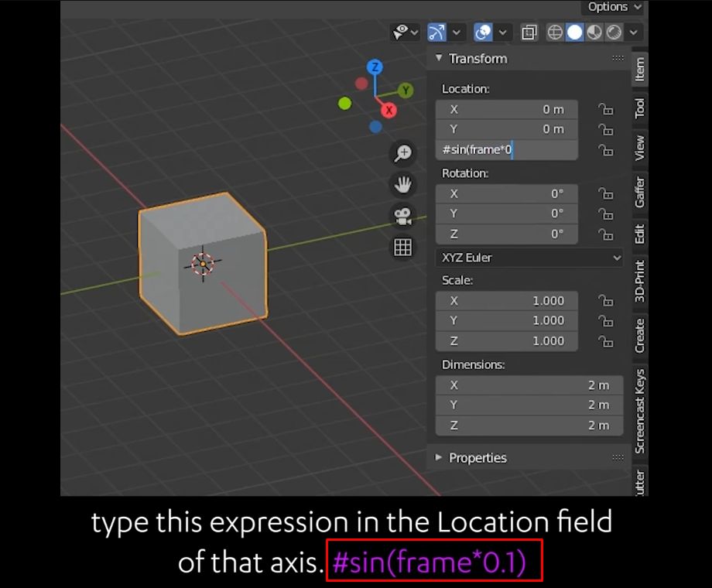The width and height of the screenshot is (712, 588).
Task: Toggle the Show Overlays button
Action: point(483,32)
